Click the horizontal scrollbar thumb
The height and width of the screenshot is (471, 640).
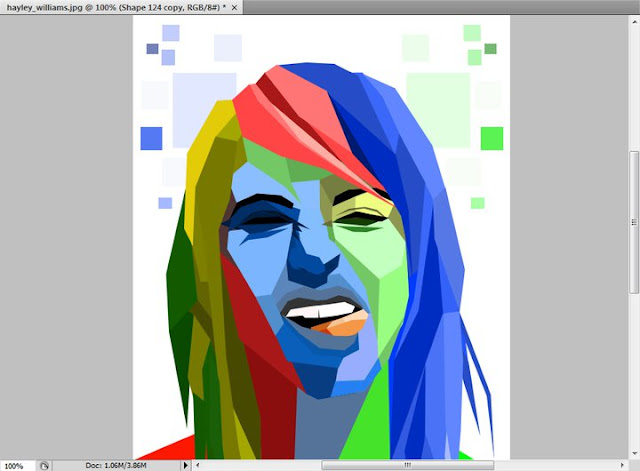click(x=407, y=465)
